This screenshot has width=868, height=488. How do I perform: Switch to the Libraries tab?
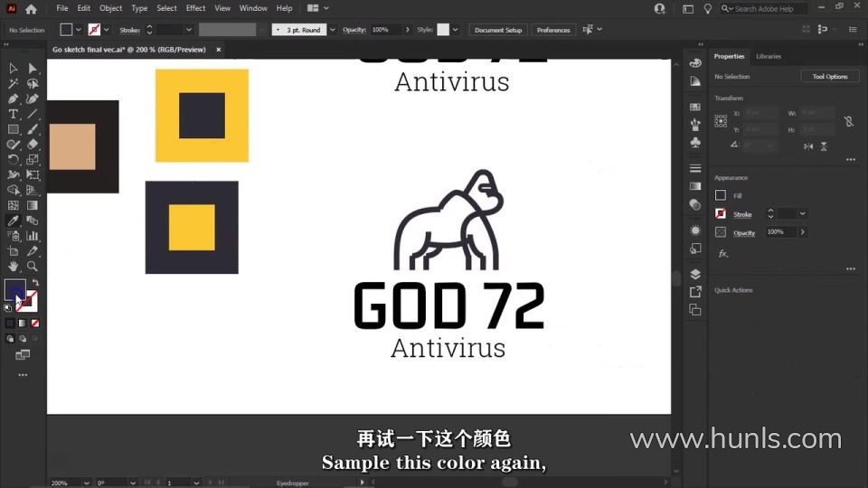pos(769,56)
